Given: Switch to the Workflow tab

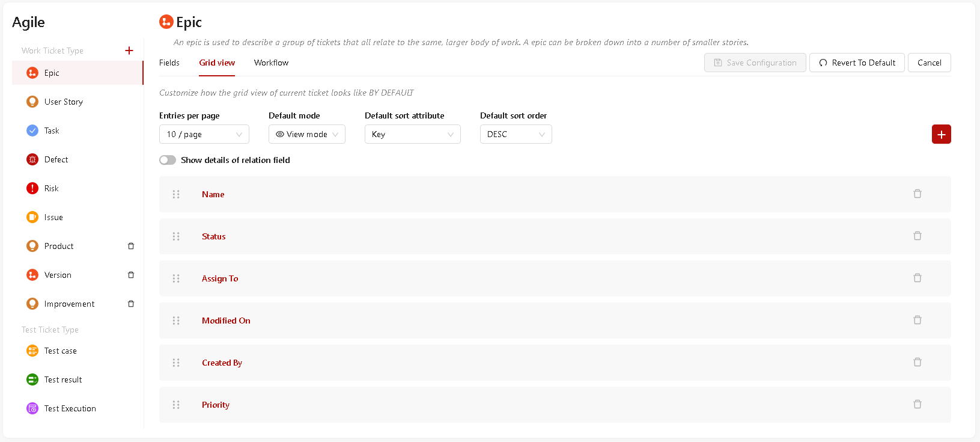Looking at the screenshot, I should pos(271,63).
